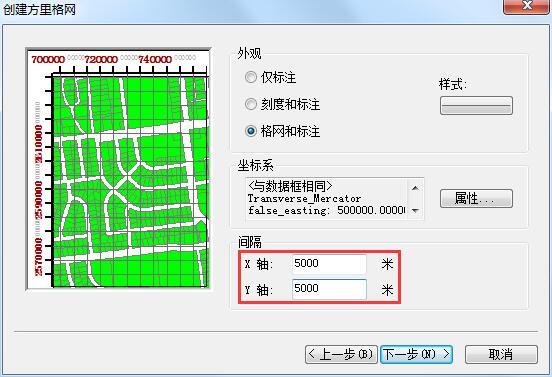This screenshot has width=552, height=377.
Task: Click the 2590000 vertical label on preview
Action: click(x=38, y=200)
